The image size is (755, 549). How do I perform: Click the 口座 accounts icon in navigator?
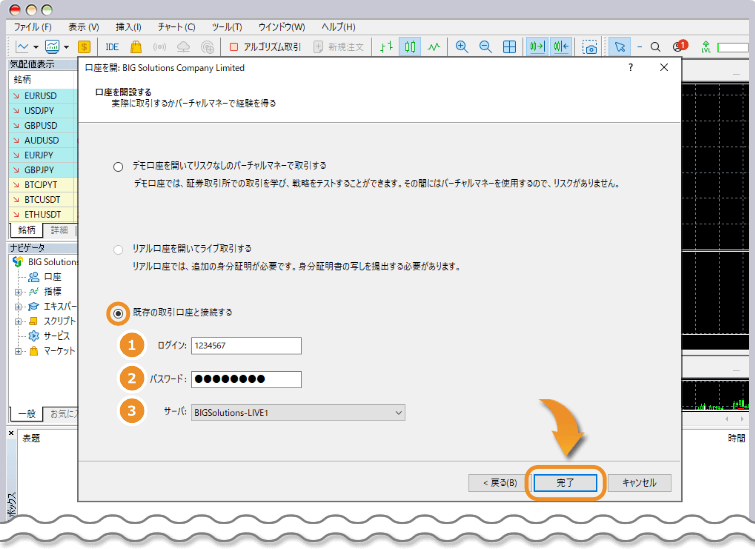click(x=34, y=277)
